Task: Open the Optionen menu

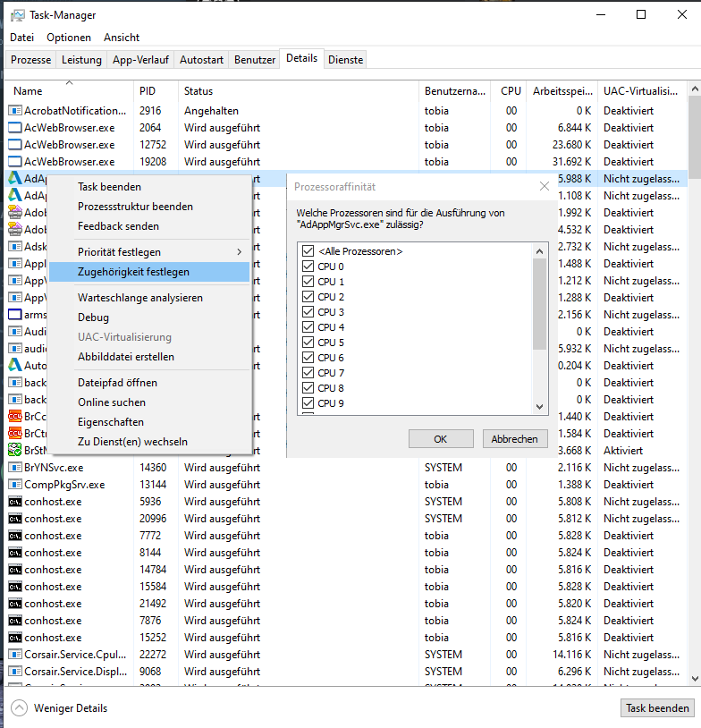Action: point(69,38)
